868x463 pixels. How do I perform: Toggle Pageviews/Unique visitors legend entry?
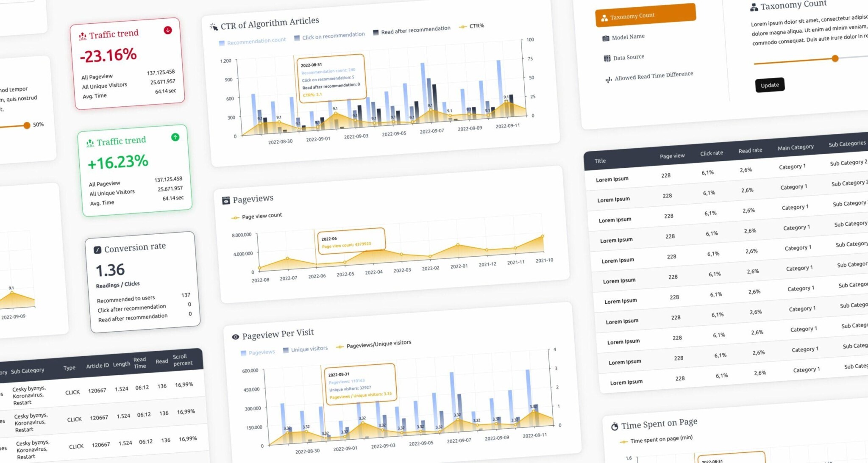click(373, 344)
